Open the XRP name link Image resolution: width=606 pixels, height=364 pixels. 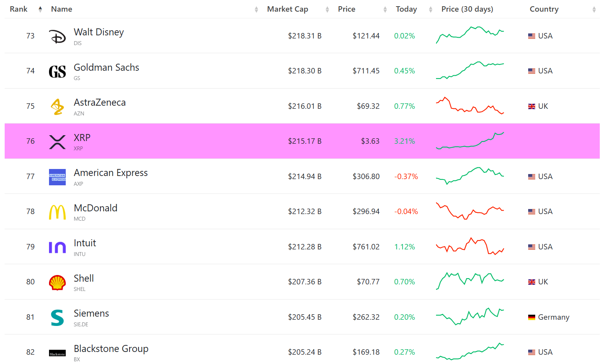tap(82, 138)
